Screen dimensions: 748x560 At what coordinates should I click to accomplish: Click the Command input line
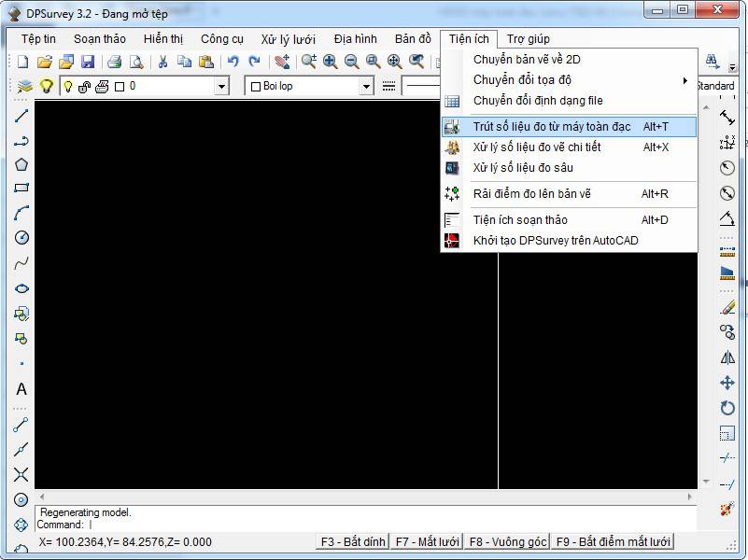click(x=365, y=525)
